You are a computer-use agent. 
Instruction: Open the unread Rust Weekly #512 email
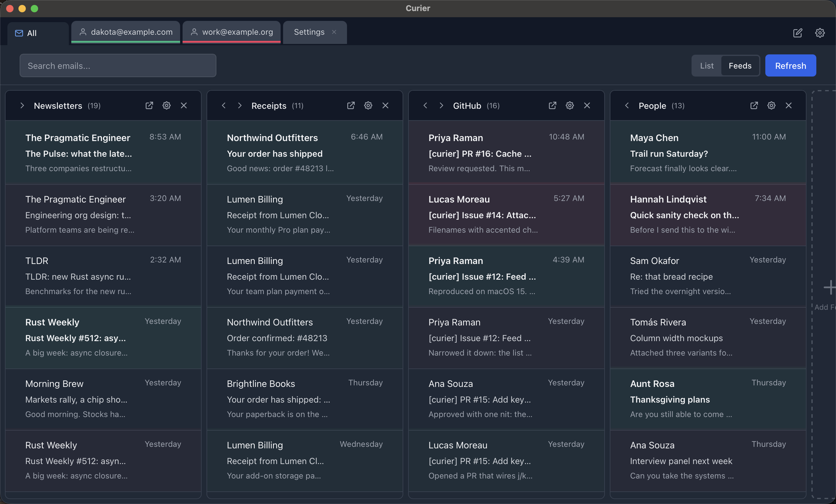pos(103,338)
